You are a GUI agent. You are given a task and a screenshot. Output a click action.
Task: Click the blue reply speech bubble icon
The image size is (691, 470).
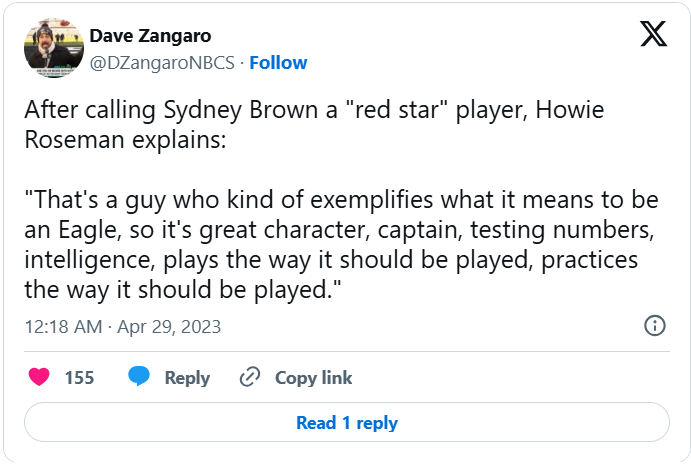(x=139, y=377)
